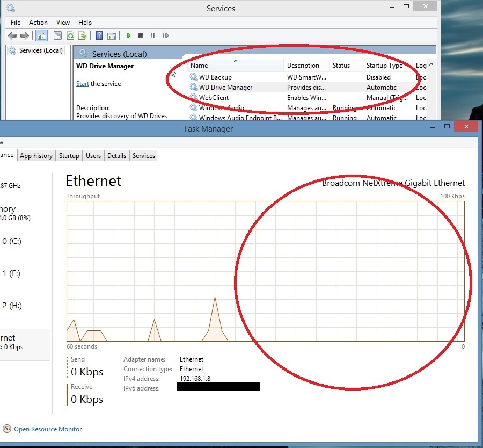Switch to Startup tab in Task Manager
Image resolution: width=483 pixels, height=448 pixels.
tap(69, 156)
